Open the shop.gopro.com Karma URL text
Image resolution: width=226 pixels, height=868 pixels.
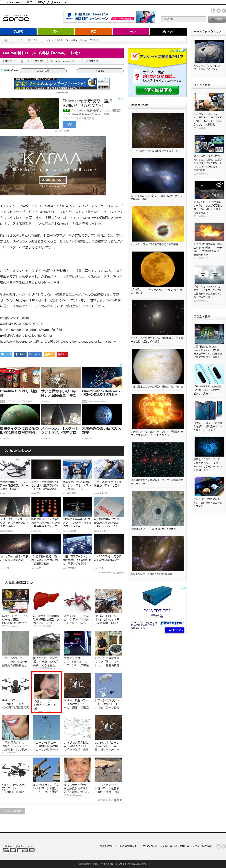pyautogui.click(x=33, y=330)
